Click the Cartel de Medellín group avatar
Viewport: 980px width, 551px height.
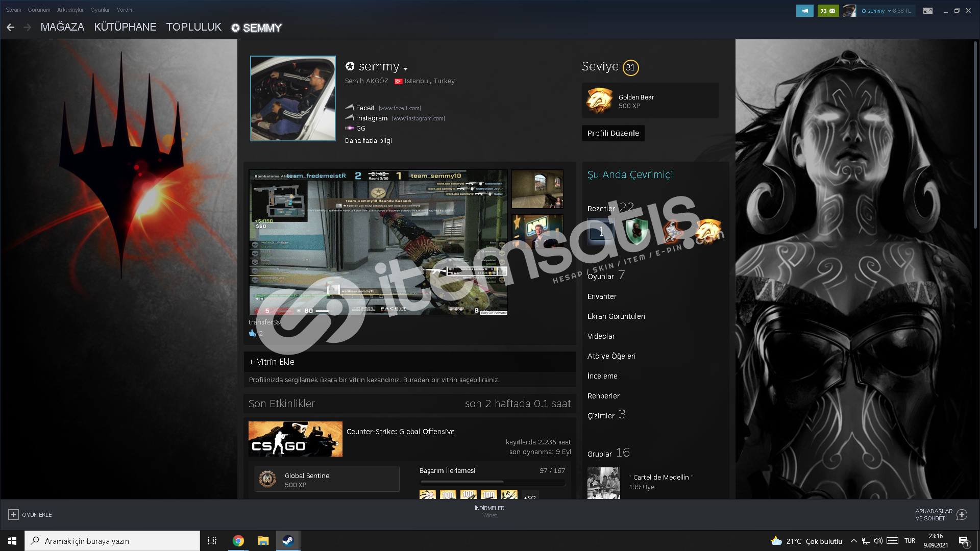point(604,483)
